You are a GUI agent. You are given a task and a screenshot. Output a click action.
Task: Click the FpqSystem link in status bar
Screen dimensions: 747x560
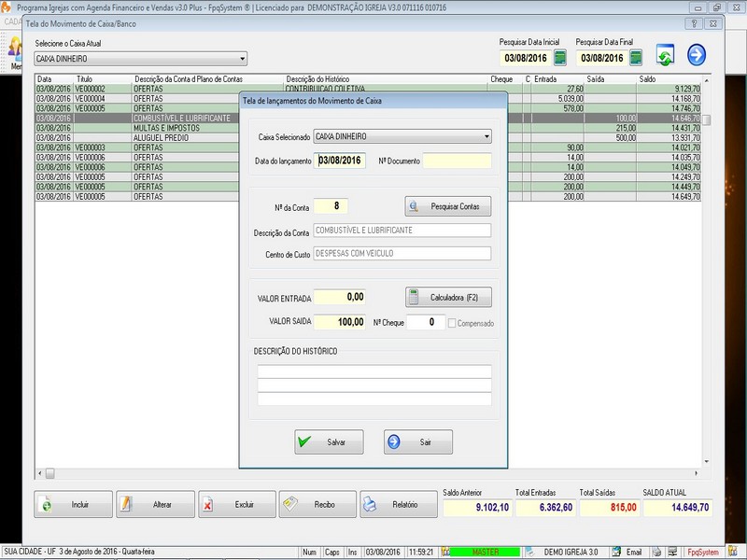pyautogui.click(x=703, y=553)
